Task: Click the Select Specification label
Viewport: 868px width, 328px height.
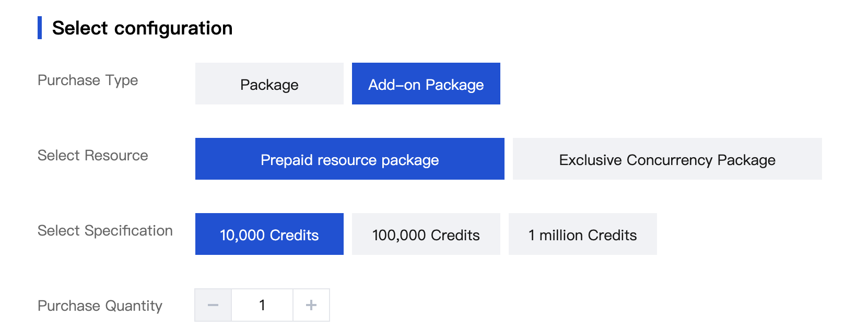Action: (x=105, y=231)
